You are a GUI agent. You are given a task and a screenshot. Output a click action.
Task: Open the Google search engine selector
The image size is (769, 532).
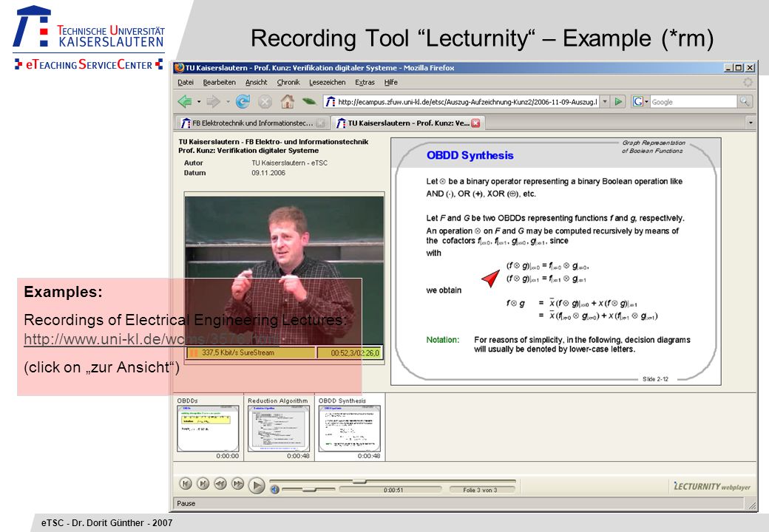pyautogui.click(x=640, y=102)
